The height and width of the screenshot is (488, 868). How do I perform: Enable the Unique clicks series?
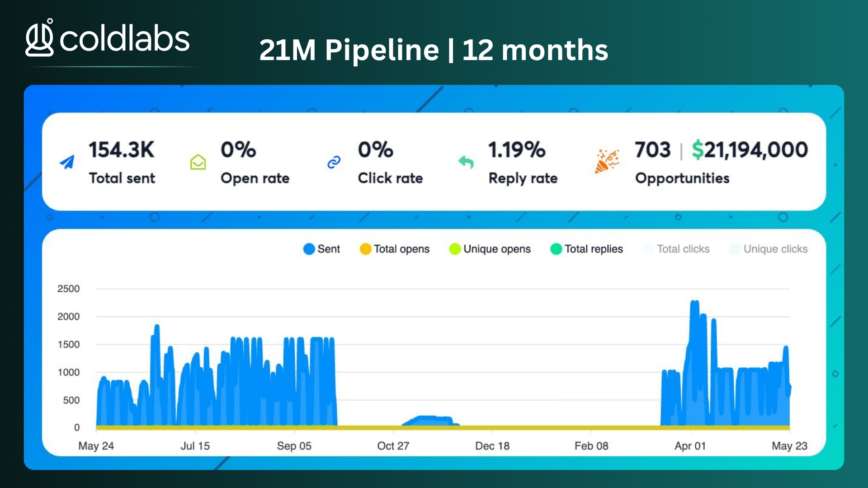pos(769,249)
